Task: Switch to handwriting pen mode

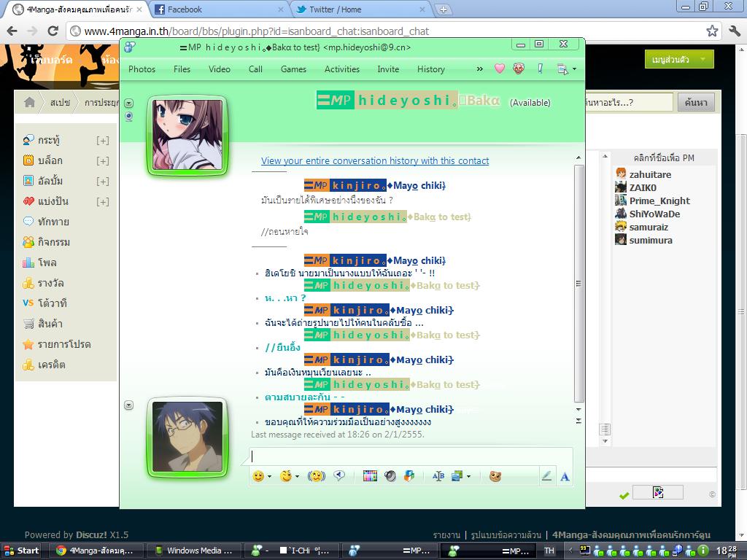Action: (x=546, y=476)
